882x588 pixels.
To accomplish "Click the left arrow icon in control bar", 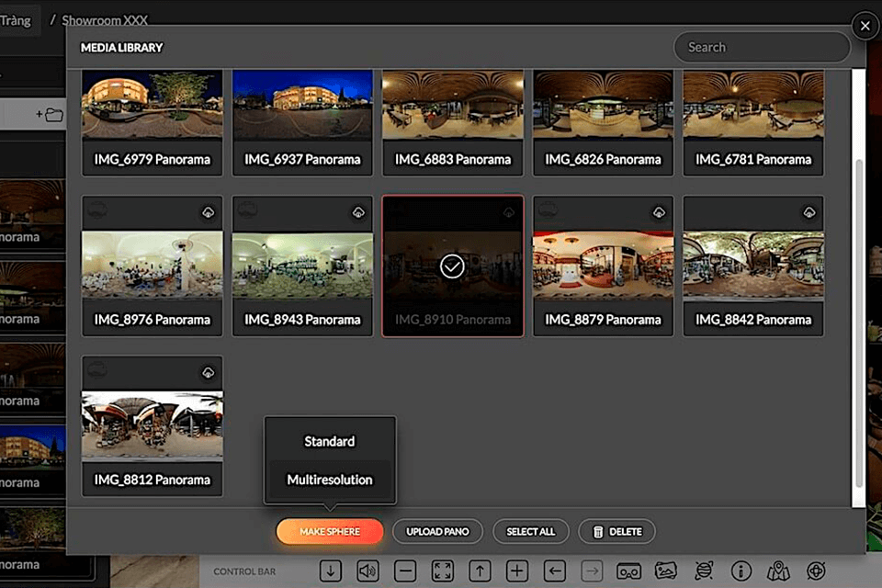I will (555, 571).
